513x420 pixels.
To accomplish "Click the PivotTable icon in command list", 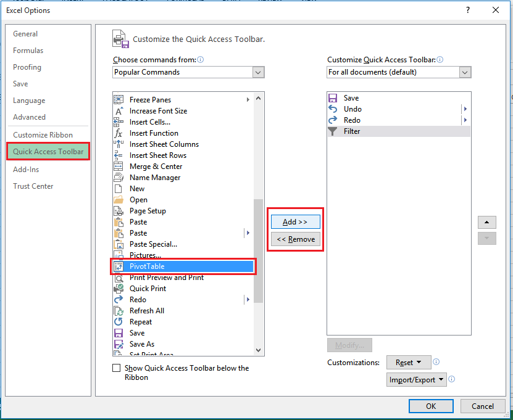I will (119, 266).
